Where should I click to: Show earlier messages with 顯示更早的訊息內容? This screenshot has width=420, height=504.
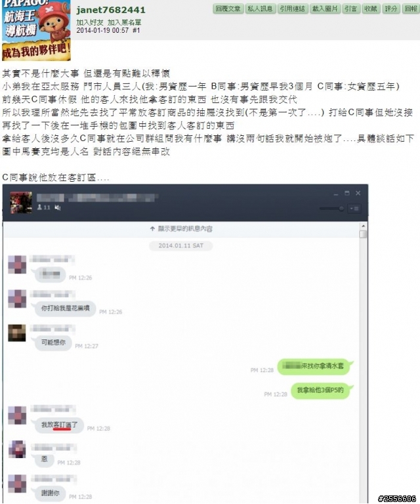tap(181, 229)
